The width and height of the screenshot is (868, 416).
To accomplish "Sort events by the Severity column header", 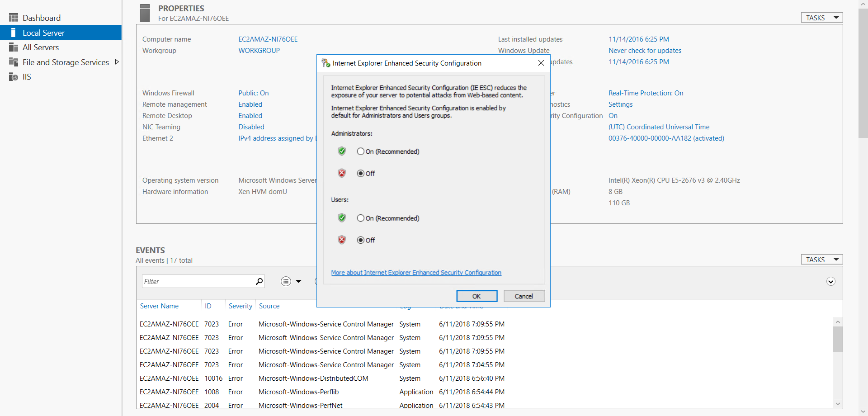I will 240,306.
